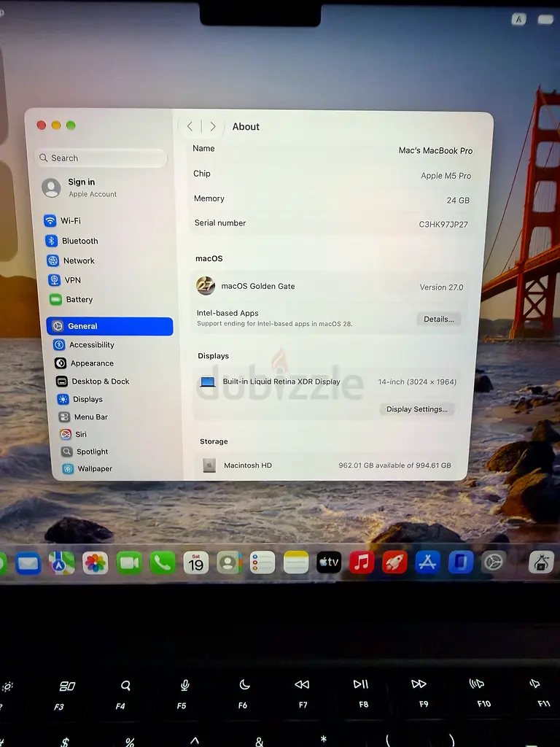Viewport: 560px width, 747px height.
Task: Click the Built-in Liquid Retina XDR Display row
Action: [327, 382]
